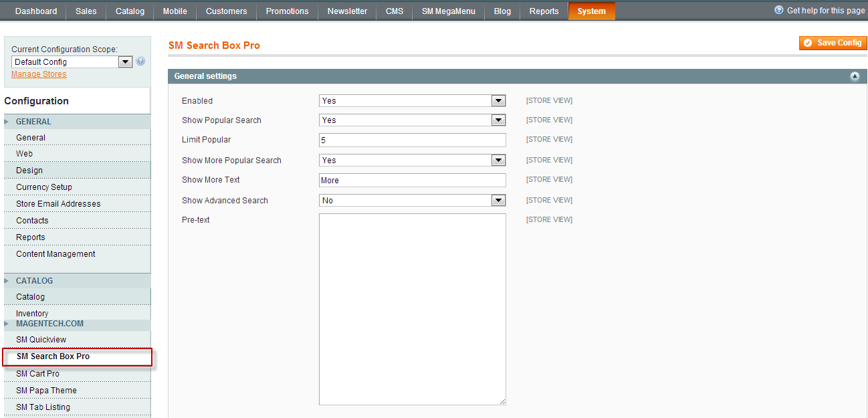Open the Catalog top menu
The image size is (868, 418).
click(130, 11)
